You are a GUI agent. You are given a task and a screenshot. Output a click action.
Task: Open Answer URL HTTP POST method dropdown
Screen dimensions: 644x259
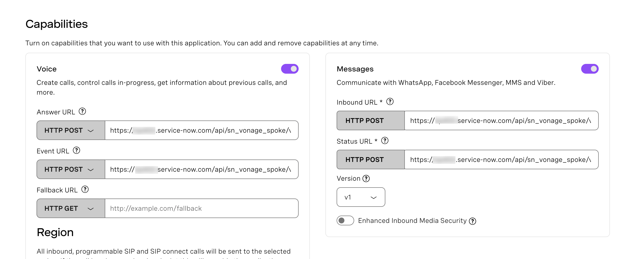pyautogui.click(x=71, y=130)
